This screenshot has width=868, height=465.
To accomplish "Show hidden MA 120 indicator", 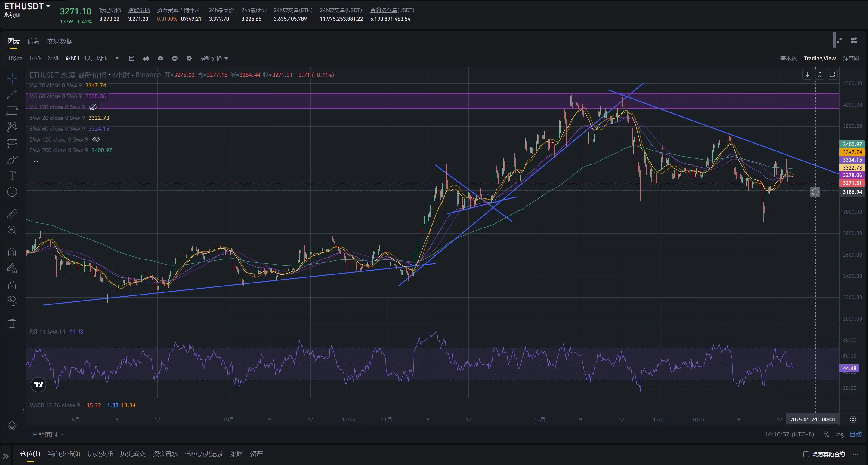I will pyautogui.click(x=93, y=107).
